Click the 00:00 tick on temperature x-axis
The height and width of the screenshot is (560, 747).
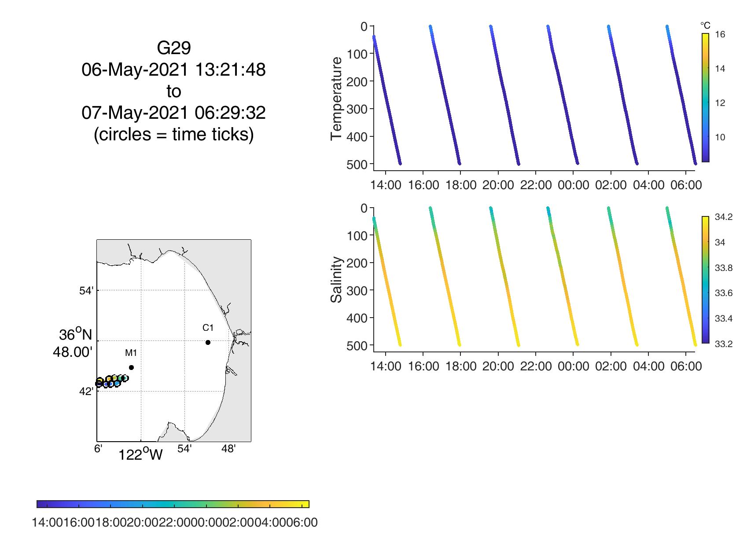[573, 185]
